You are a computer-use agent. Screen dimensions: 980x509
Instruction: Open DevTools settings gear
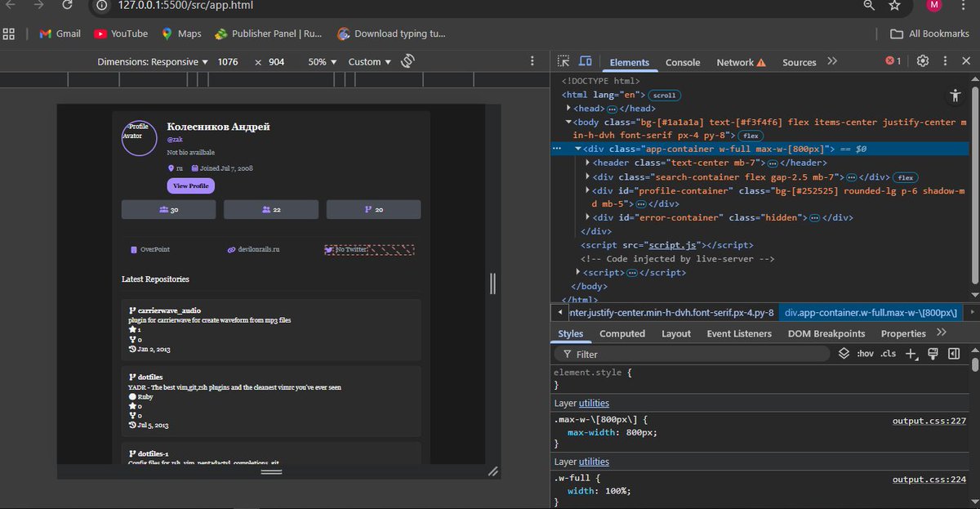point(923,61)
